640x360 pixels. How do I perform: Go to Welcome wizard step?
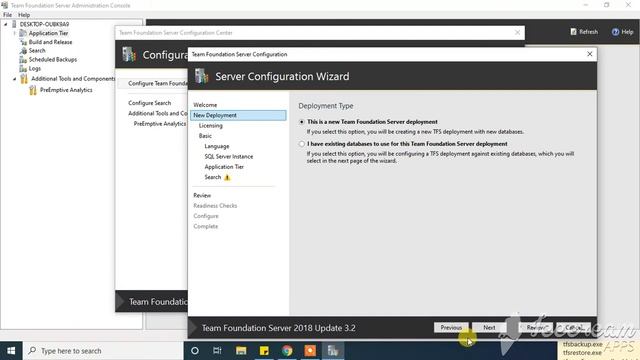(205, 105)
